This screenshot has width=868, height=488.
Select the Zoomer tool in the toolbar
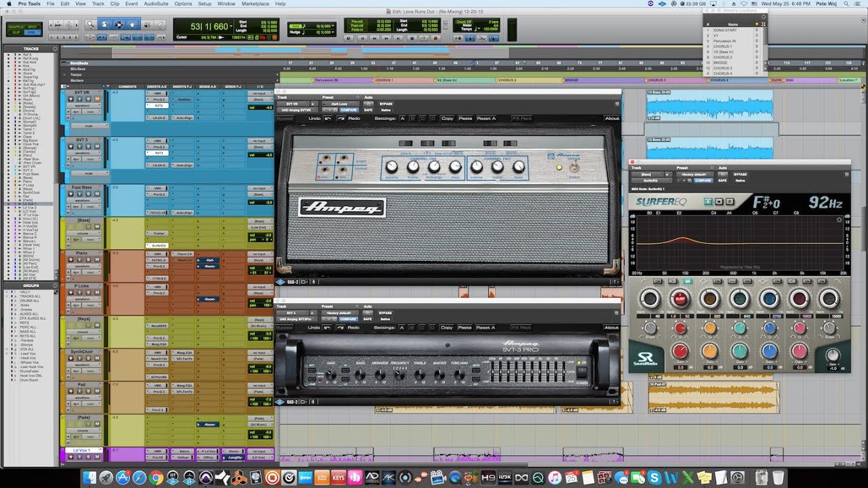[x=91, y=24]
